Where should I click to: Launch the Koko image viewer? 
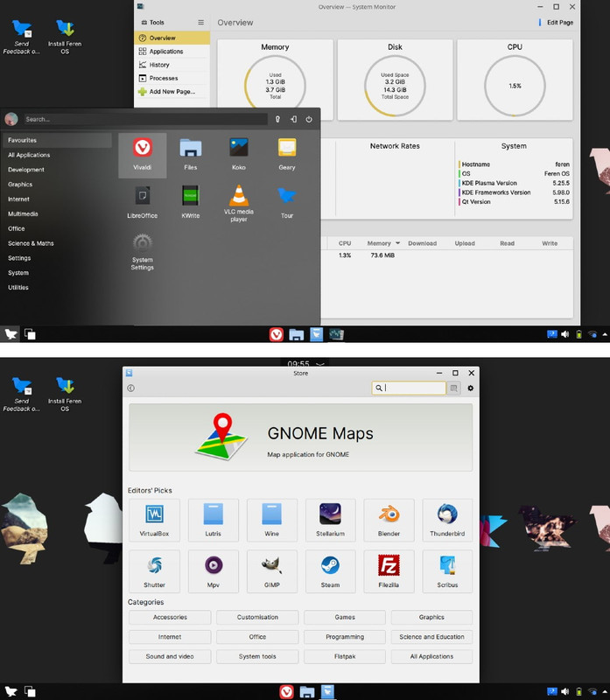click(239, 155)
